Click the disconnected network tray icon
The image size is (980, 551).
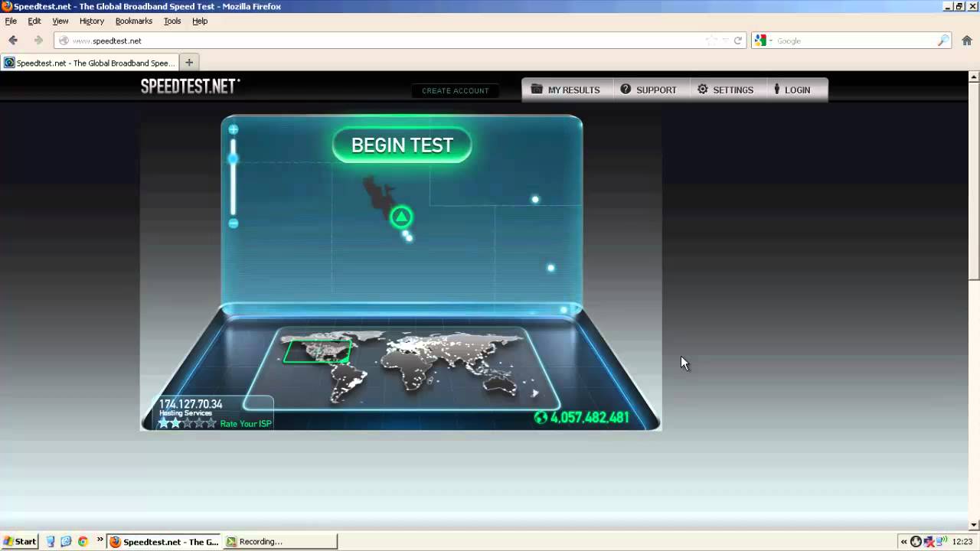point(929,542)
